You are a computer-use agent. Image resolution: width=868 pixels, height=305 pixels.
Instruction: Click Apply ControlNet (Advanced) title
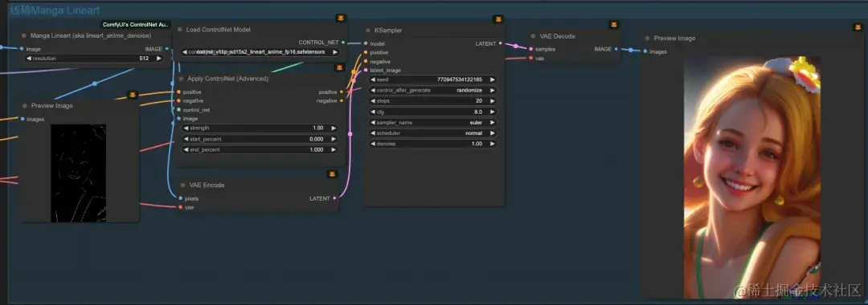pos(228,79)
